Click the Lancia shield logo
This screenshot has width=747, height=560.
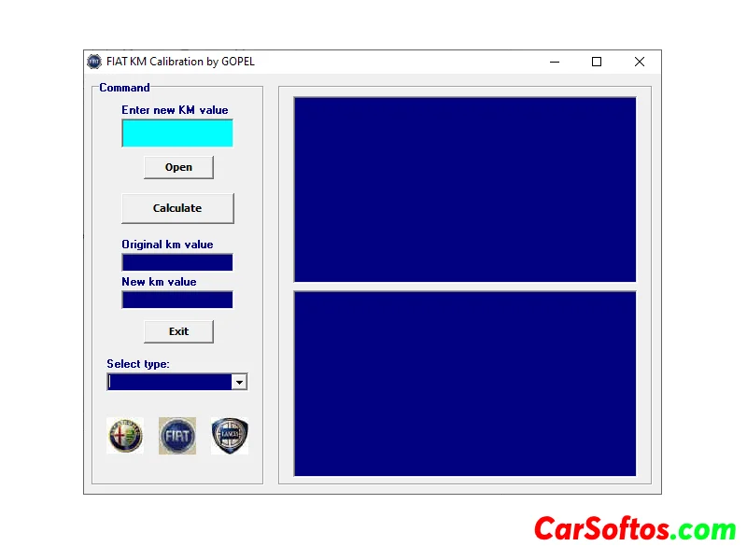click(x=230, y=436)
